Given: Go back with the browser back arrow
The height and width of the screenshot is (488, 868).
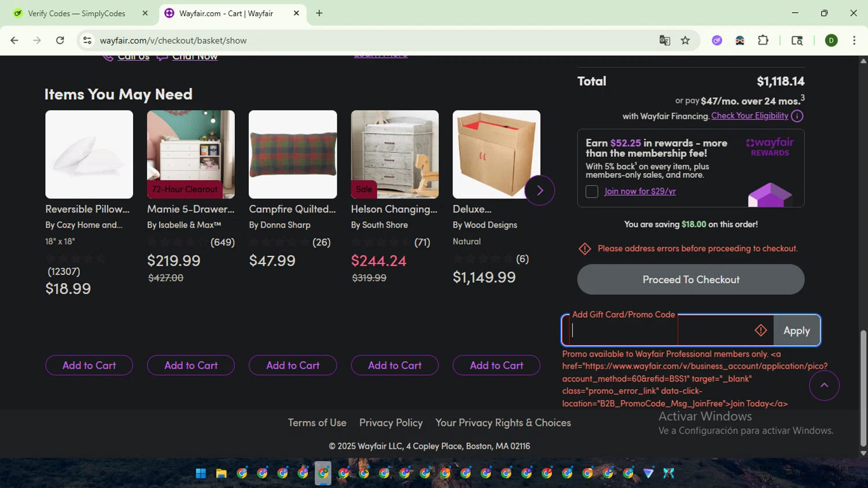Looking at the screenshot, I should 14,41.
